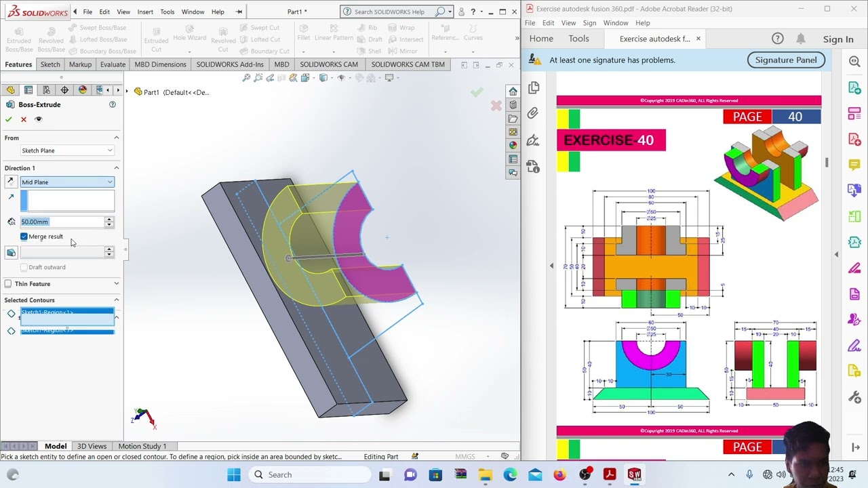868x488 pixels.
Task: Open Windows Start menu
Action: (234, 474)
